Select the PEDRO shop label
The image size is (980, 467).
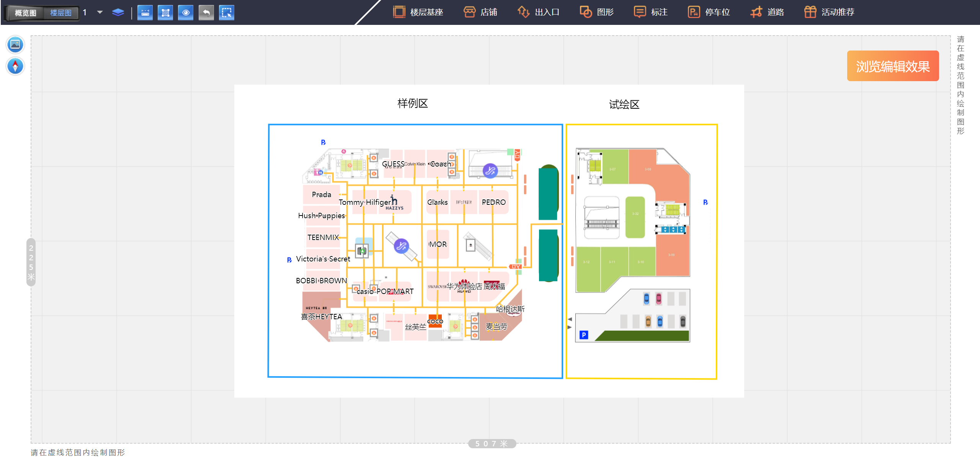pyautogui.click(x=493, y=202)
